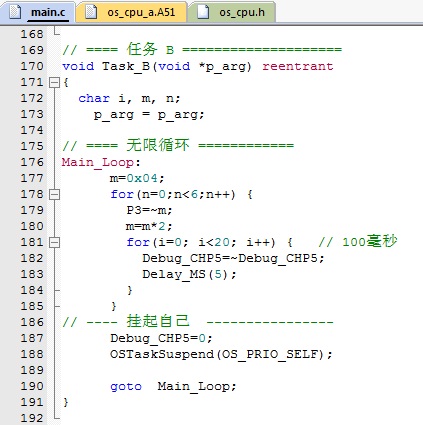Click the 'Main_Loop:' label on line 176
The image size is (423, 425).
coord(101,163)
